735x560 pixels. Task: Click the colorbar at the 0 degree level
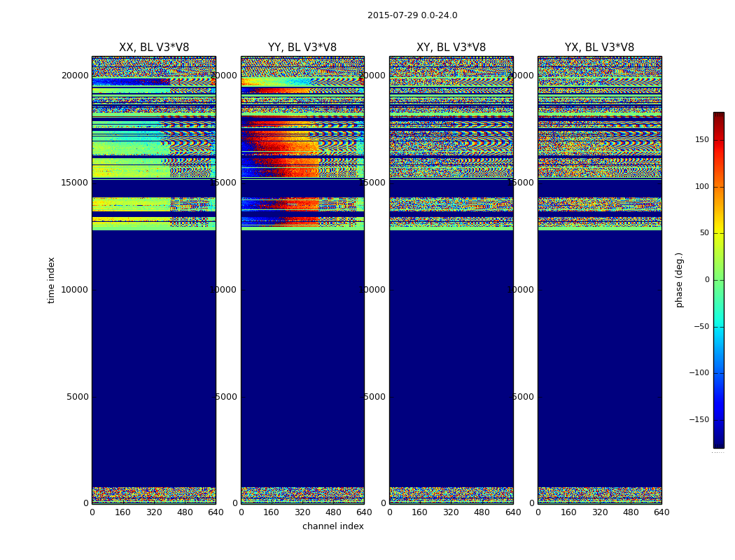click(718, 280)
